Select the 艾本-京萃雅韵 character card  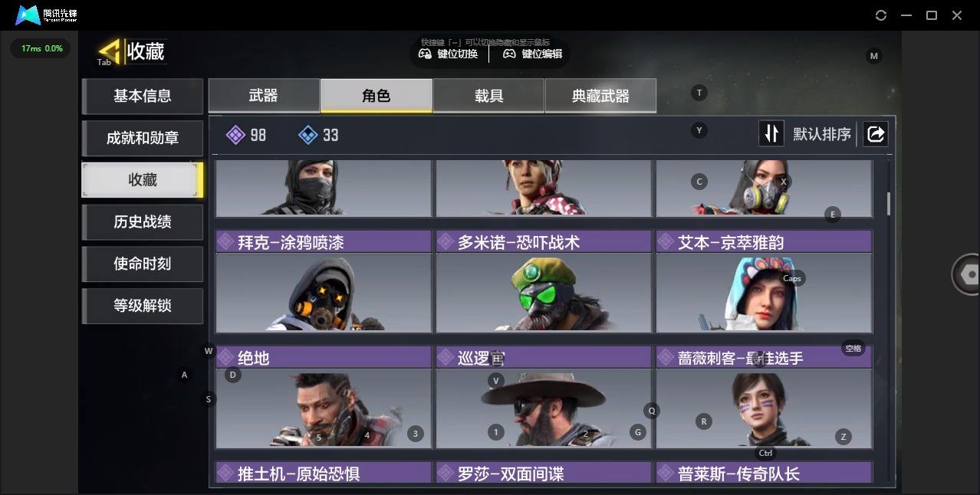(x=764, y=281)
